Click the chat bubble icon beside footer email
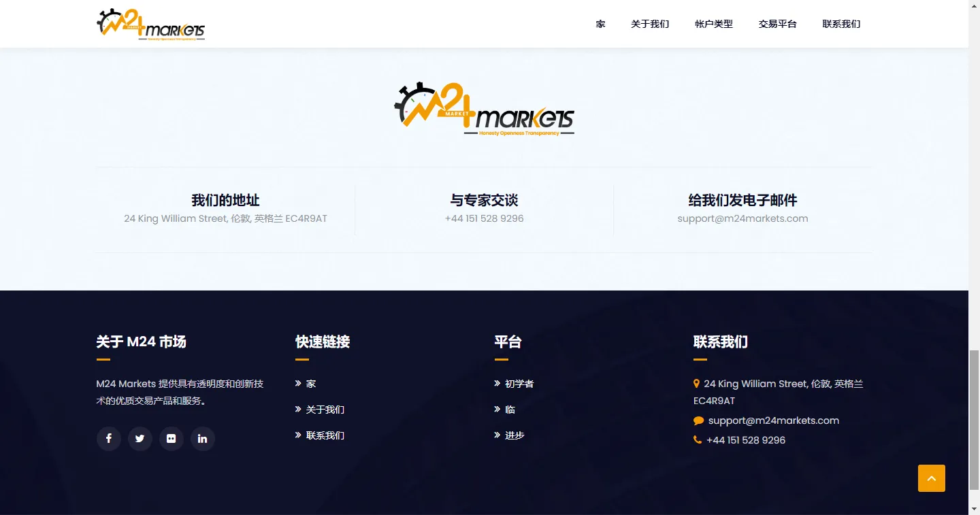The width and height of the screenshot is (980, 515). [698, 421]
